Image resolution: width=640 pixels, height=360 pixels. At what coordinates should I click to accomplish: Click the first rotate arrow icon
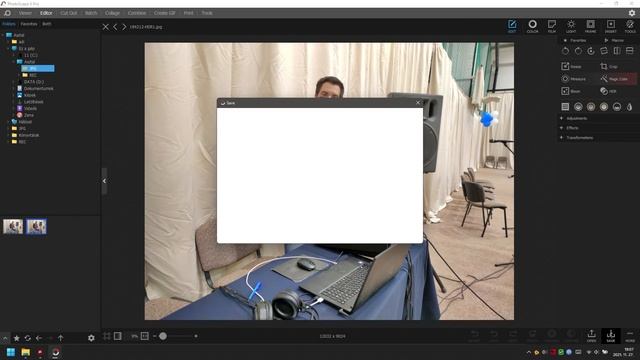point(565,51)
